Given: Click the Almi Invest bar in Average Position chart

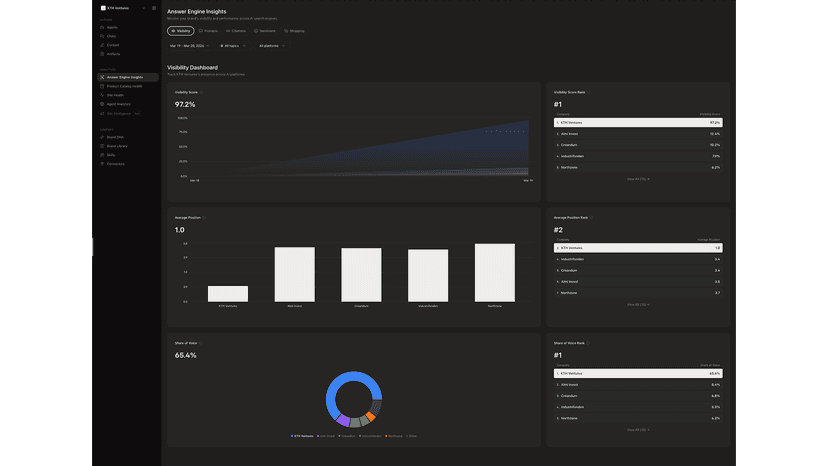Looking at the screenshot, I should pos(295,274).
